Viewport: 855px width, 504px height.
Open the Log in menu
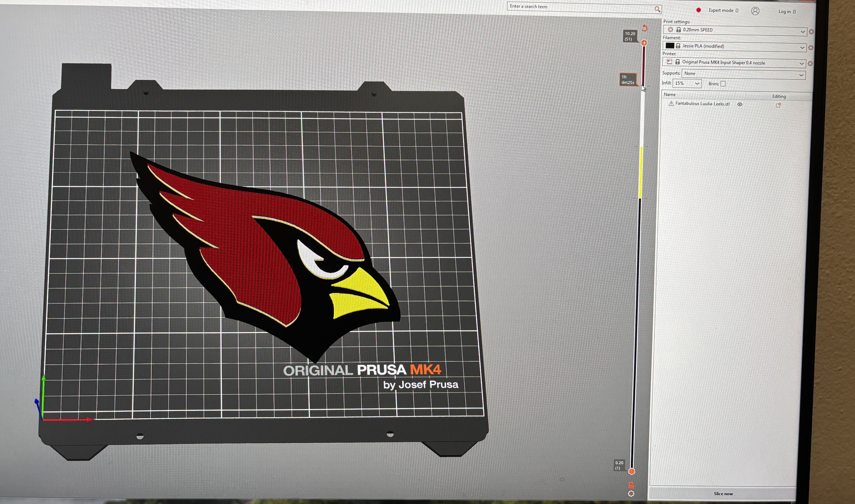(x=787, y=12)
